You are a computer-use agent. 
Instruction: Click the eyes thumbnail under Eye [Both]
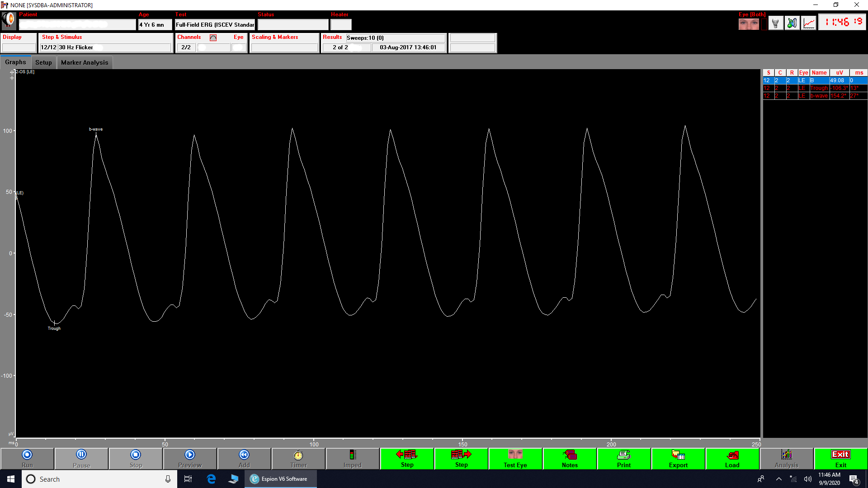[749, 24]
